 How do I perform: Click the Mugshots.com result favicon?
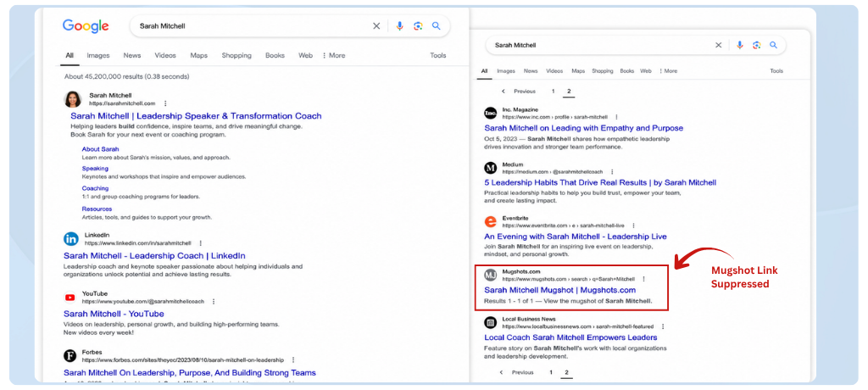tap(491, 275)
